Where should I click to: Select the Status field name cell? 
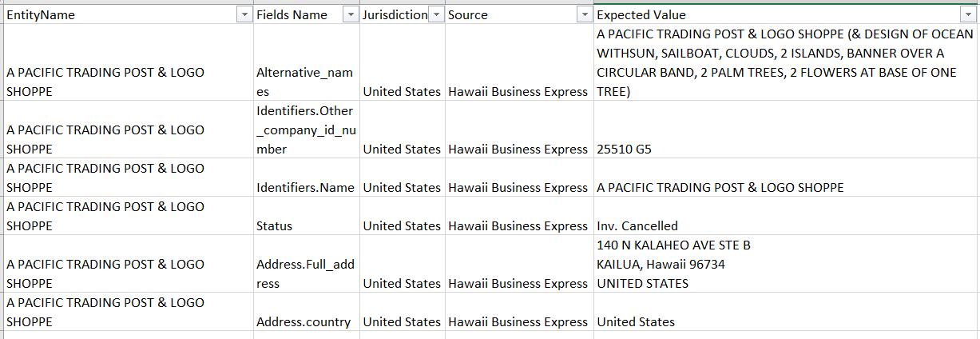pyautogui.click(x=275, y=226)
